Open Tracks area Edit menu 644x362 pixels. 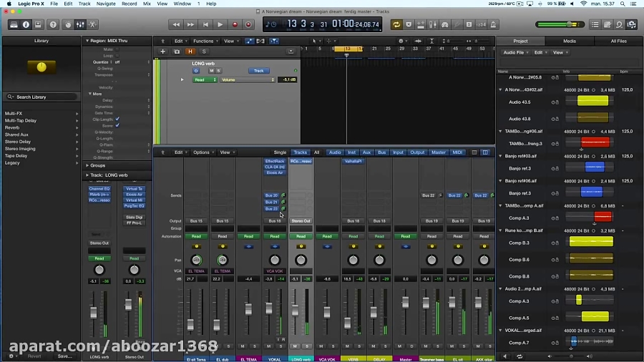click(x=180, y=41)
